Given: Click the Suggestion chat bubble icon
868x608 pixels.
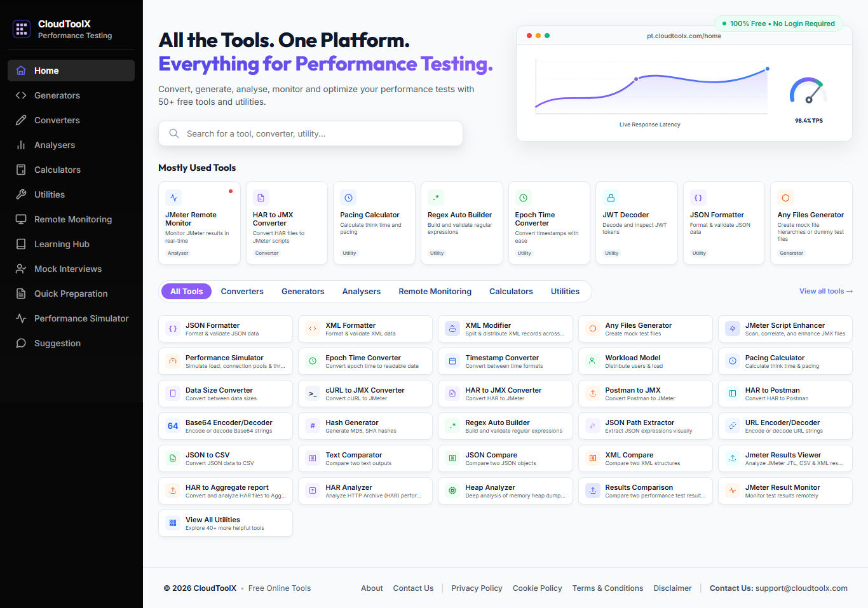Looking at the screenshot, I should click(21, 343).
